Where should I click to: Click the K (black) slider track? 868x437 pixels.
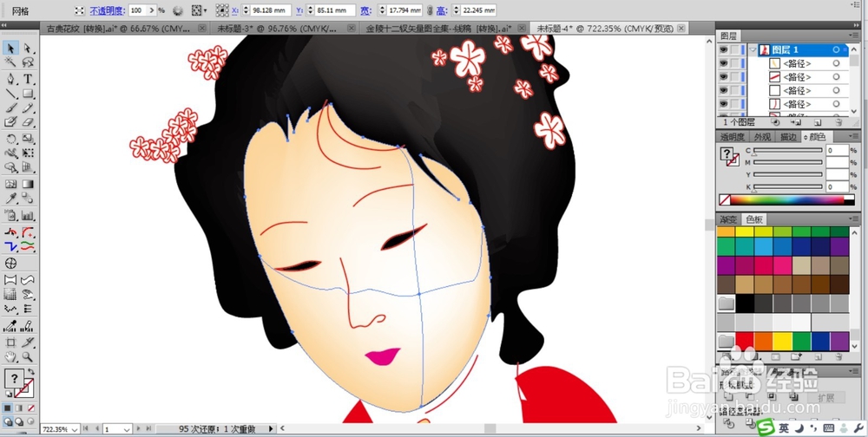tap(788, 186)
